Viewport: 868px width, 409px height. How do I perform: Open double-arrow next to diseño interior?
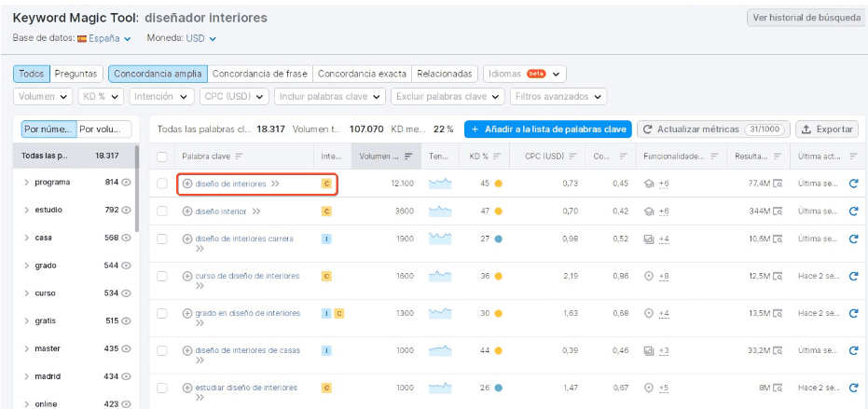tap(255, 211)
